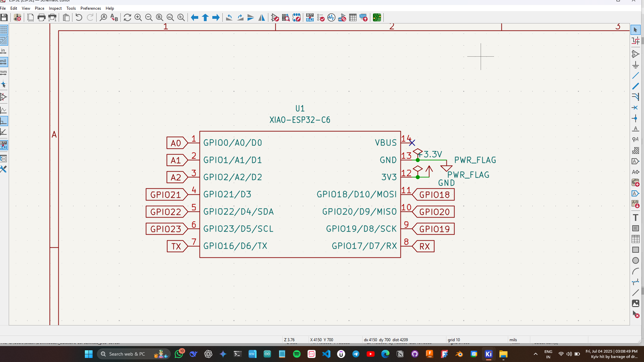Undo the last edit

tap(79, 17)
